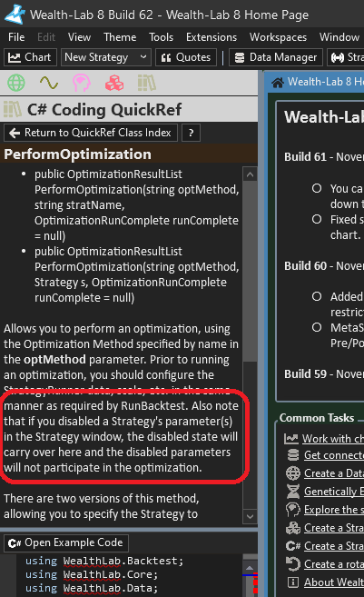Return to QuickRef Class Index
This screenshot has height=597, width=364.
[91, 133]
